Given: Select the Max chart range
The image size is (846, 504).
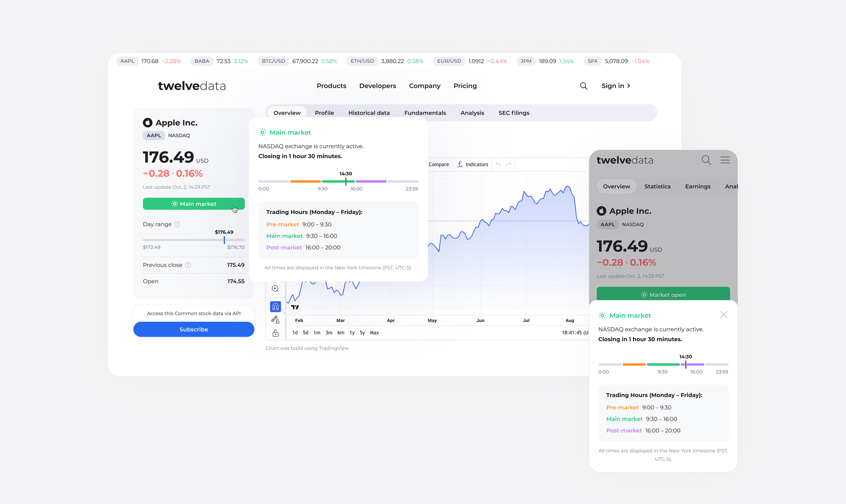Looking at the screenshot, I should coord(374,333).
